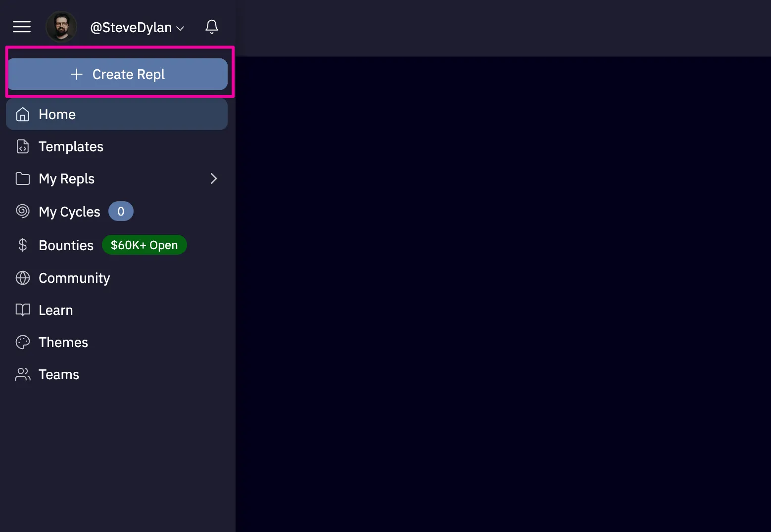
Task: Click the $60K+ Open badge
Action: point(144,245)
